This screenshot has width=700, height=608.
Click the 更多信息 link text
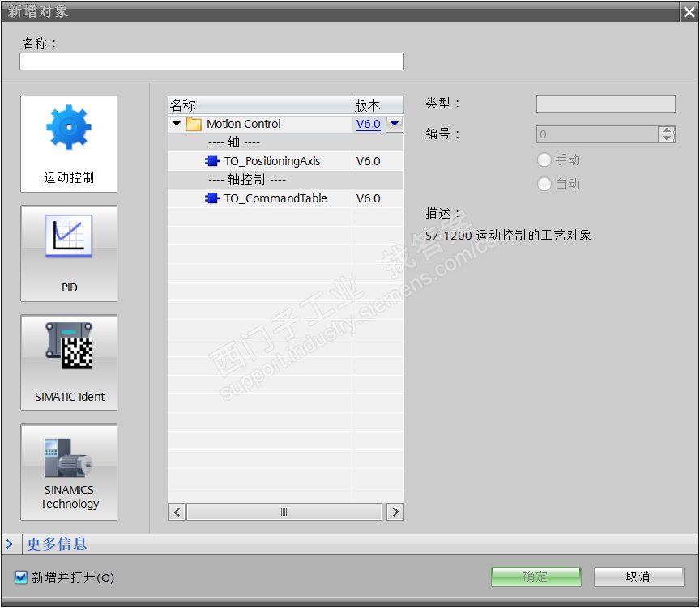pos(57,544)
